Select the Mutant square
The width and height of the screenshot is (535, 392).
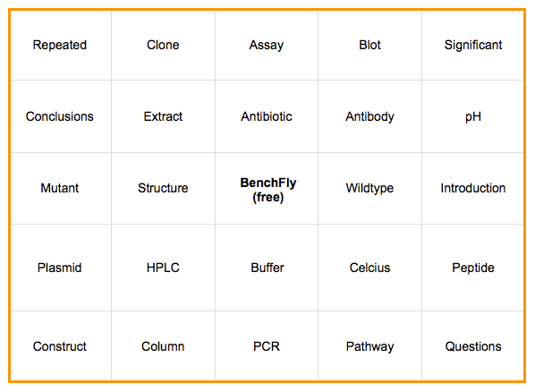pos(61,188)
